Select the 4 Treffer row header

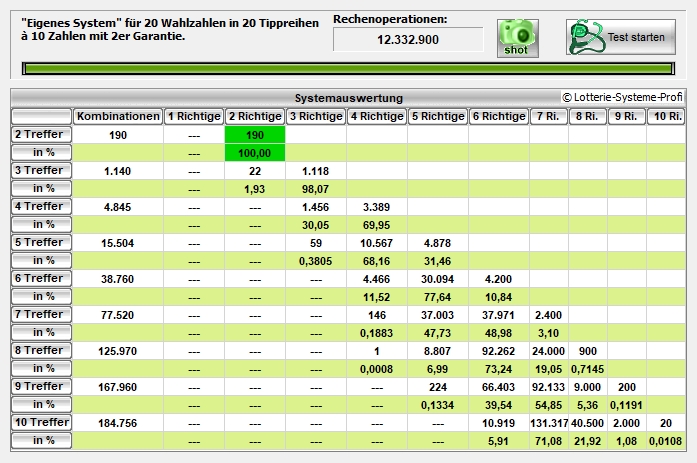[x=41, y=206]
